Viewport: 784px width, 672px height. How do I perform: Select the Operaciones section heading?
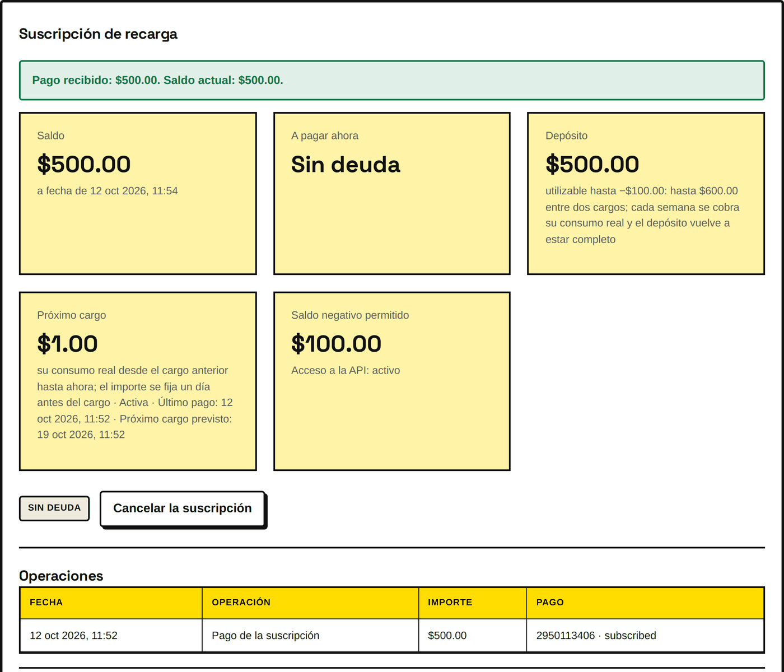(61, 576)
